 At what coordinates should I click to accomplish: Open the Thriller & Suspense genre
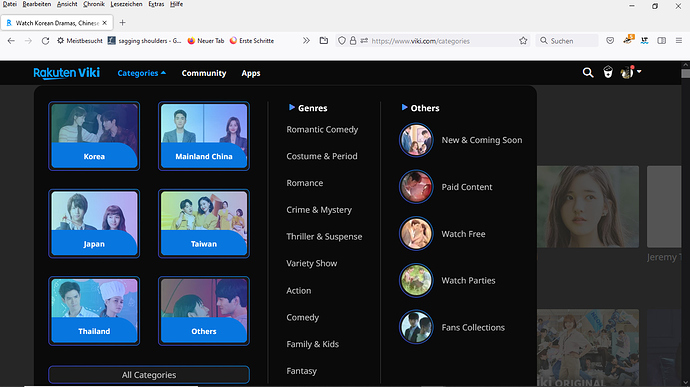[x=324, y=236]
